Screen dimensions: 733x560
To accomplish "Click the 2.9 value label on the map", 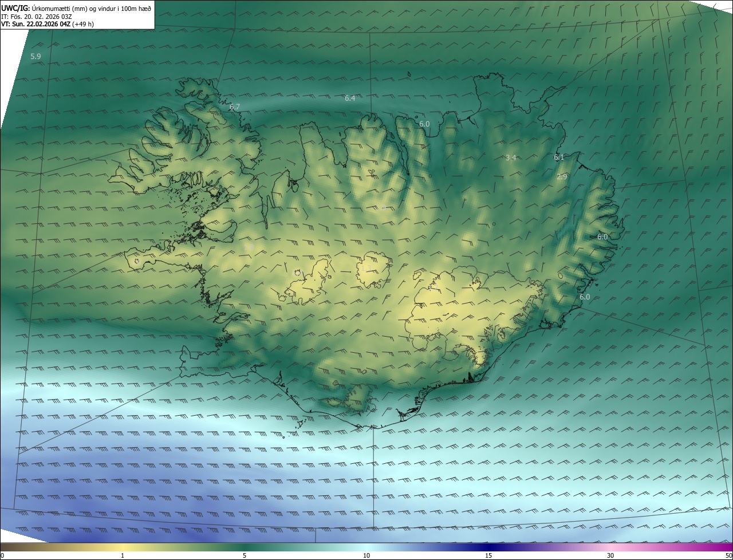I will [x=562, y=177].
